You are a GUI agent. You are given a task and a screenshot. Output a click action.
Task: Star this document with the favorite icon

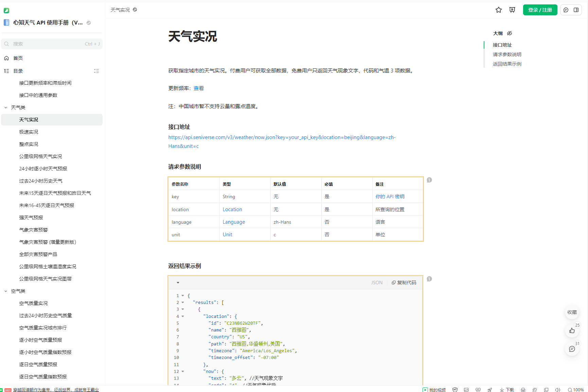(x=498, y=10)
